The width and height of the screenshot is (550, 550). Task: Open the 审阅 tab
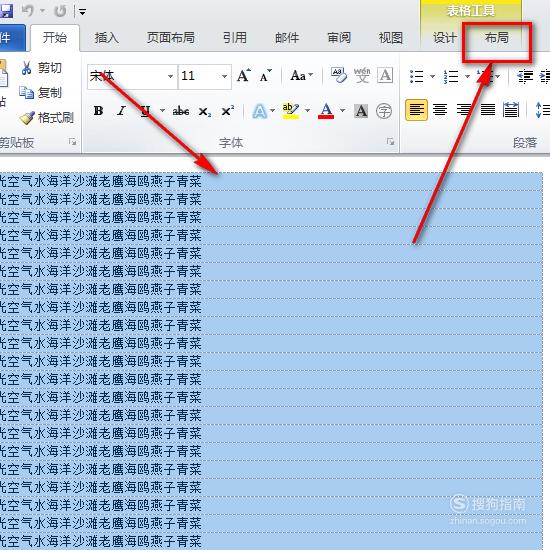pos(339,38)
